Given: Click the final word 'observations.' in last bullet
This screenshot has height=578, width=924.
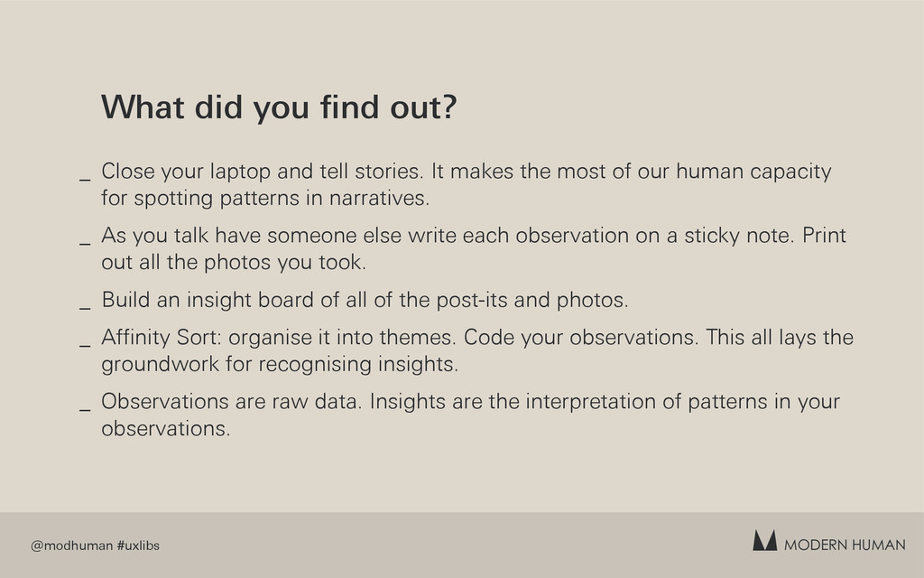Looking at the screenshot, I should pyautogui.click(x=166, y=429).
